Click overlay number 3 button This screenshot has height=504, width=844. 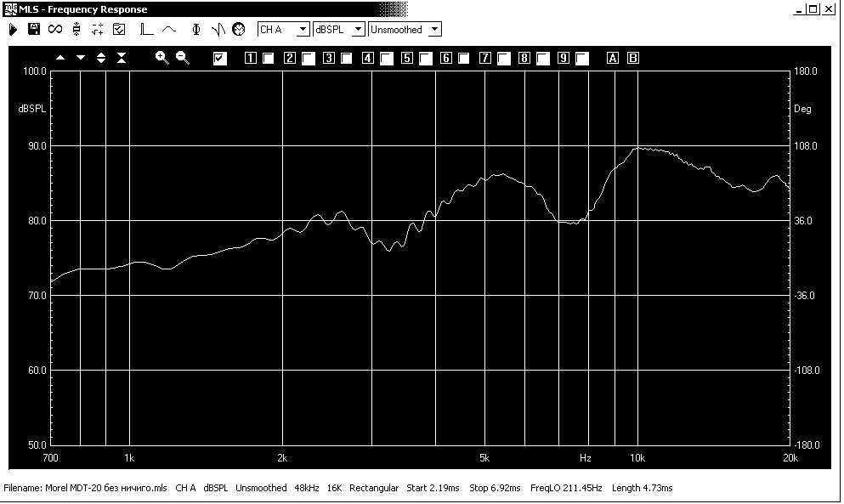coord(329,58)
